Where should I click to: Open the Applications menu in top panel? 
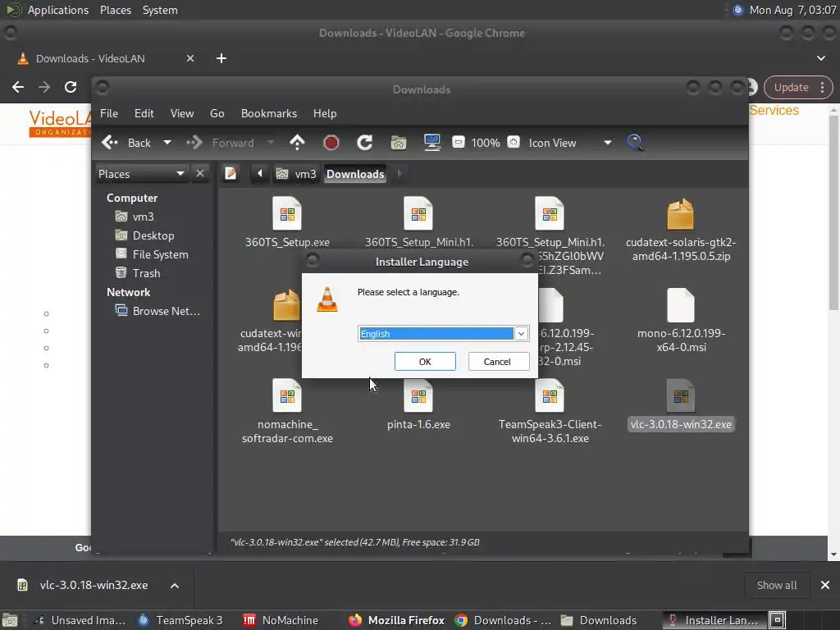click(58, 10)
